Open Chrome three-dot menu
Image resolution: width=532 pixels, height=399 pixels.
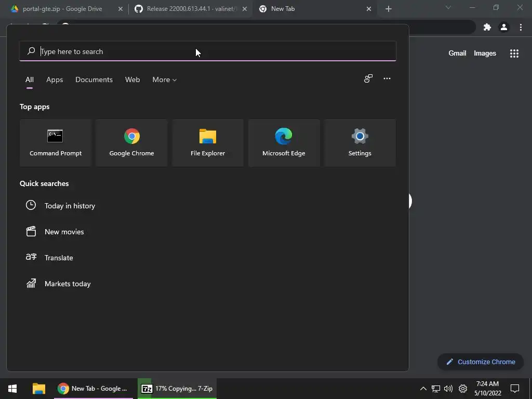click(521, 27)
